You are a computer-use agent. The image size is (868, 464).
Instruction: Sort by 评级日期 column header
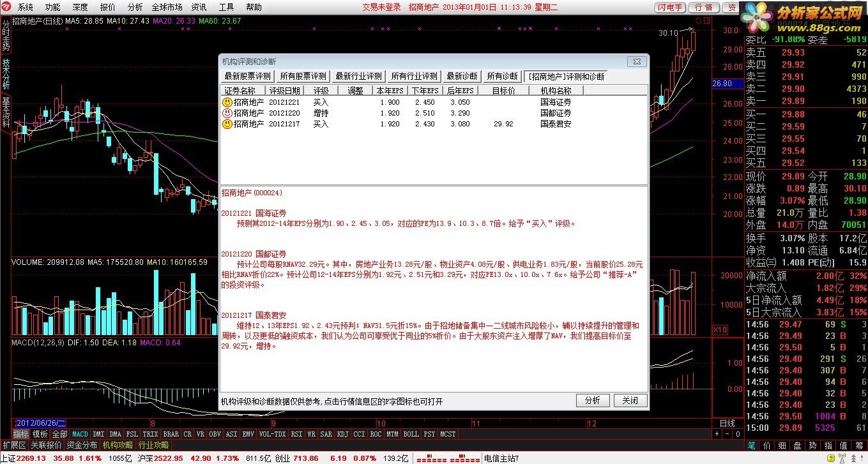coord(284,91)
